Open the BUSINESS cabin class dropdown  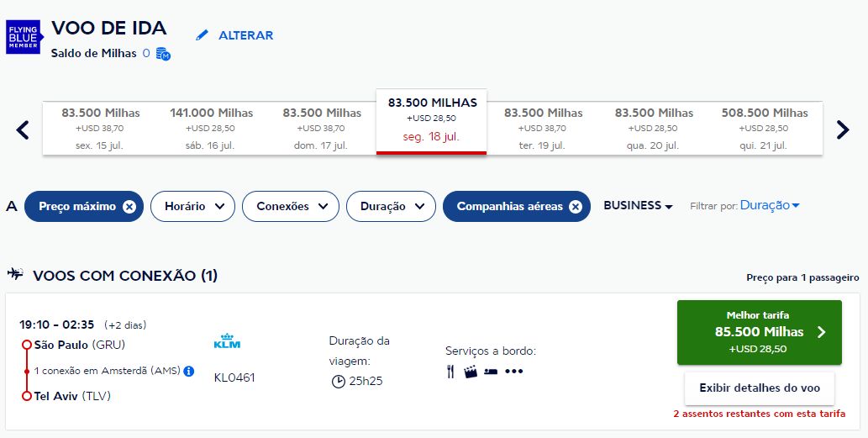click(638, 206)
